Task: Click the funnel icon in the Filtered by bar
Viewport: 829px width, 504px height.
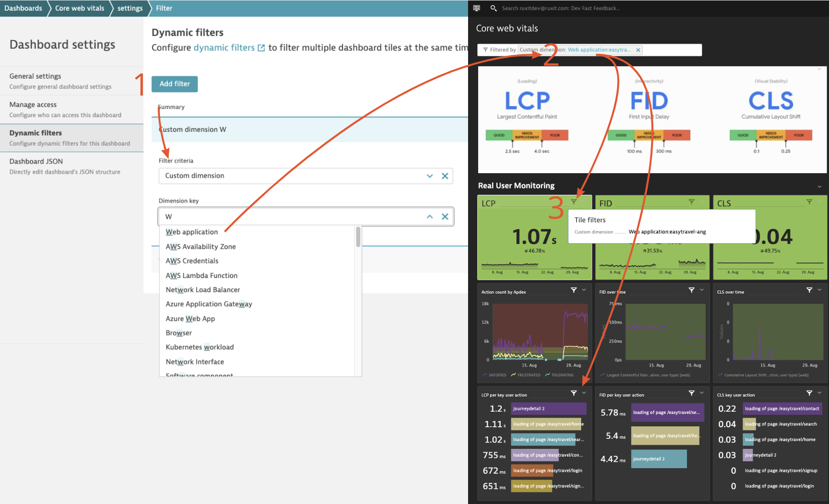Action: tap(485, 50)
